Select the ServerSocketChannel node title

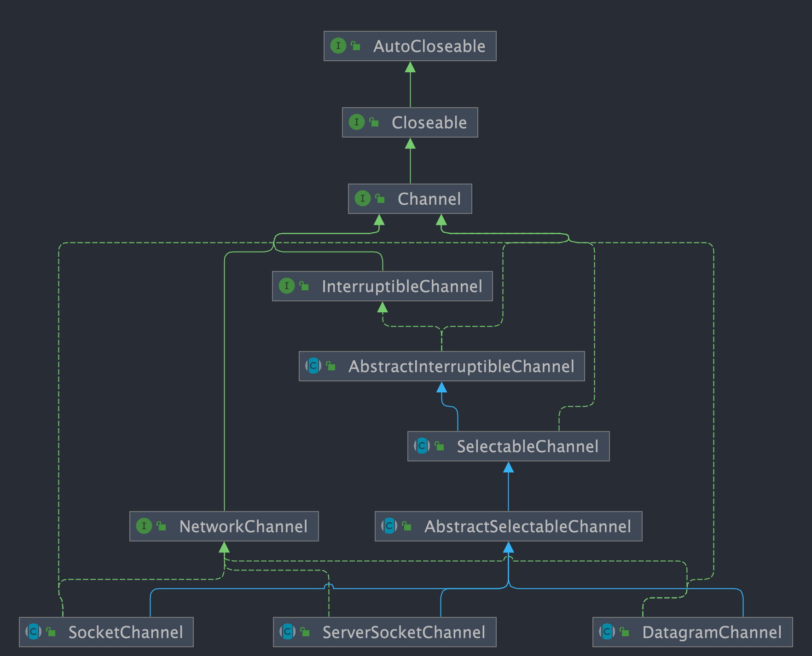pos(404,632)
